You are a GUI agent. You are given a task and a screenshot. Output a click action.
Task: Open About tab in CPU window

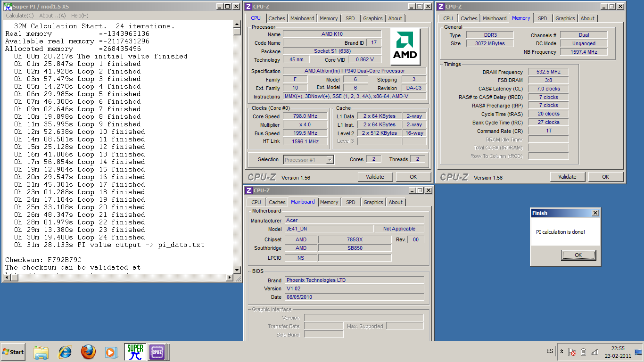coord(395,18)
